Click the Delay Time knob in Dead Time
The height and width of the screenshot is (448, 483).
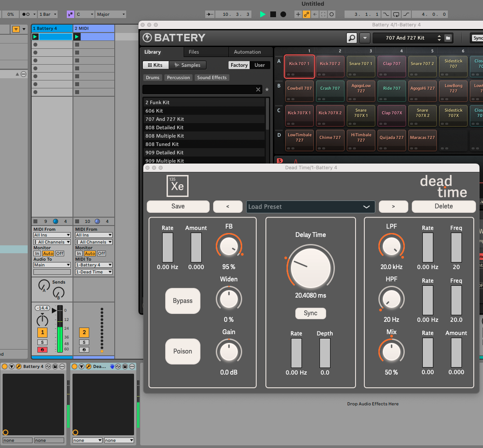point(310,267)
